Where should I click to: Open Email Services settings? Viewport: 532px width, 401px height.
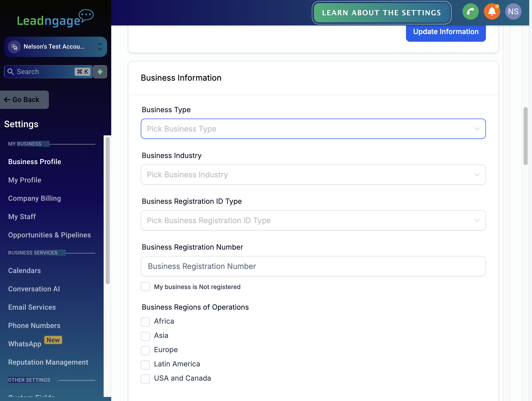pyautogui.click(x=32, y=307)
